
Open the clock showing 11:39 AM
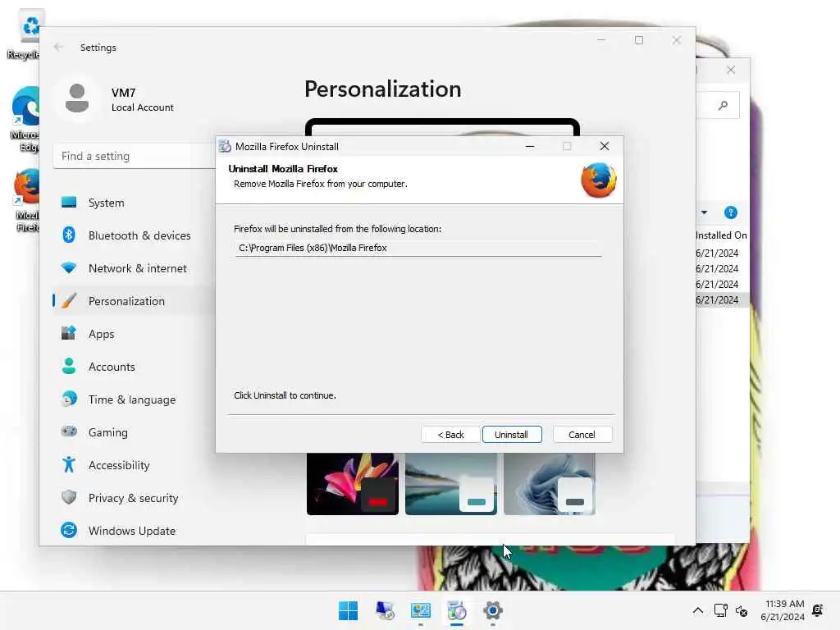[x=783, y=610]
